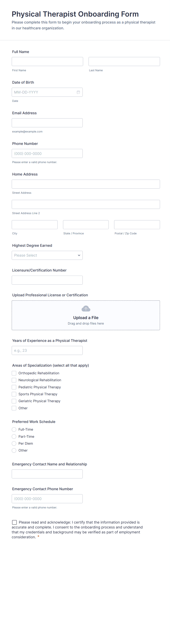The width and height of the screenshot is (170, 644).
Task: Focus the Last Name text box
Action: 124,61
